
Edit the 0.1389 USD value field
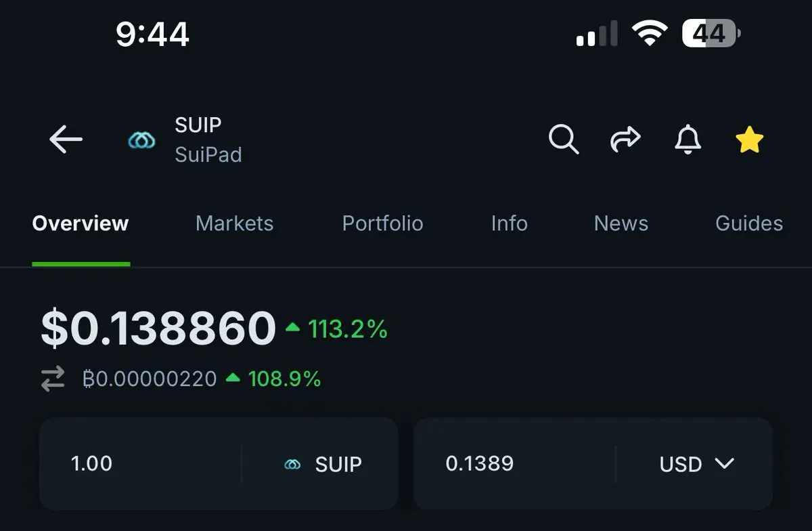point(514,463)
